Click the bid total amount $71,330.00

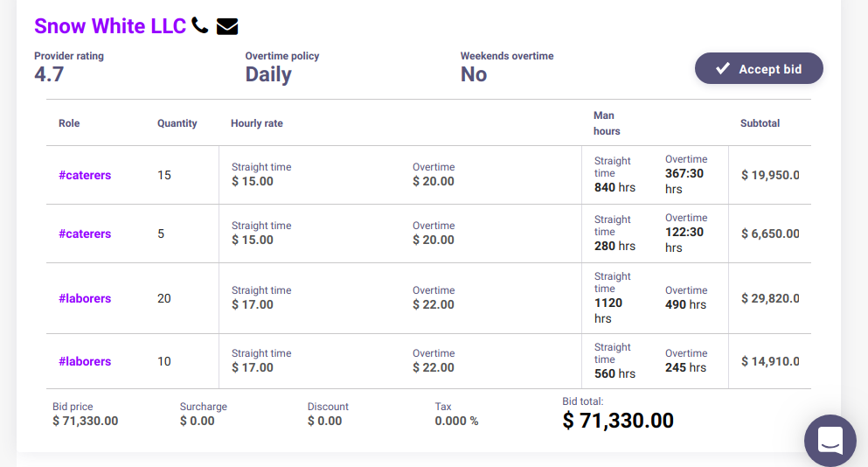tap(618, 421)
